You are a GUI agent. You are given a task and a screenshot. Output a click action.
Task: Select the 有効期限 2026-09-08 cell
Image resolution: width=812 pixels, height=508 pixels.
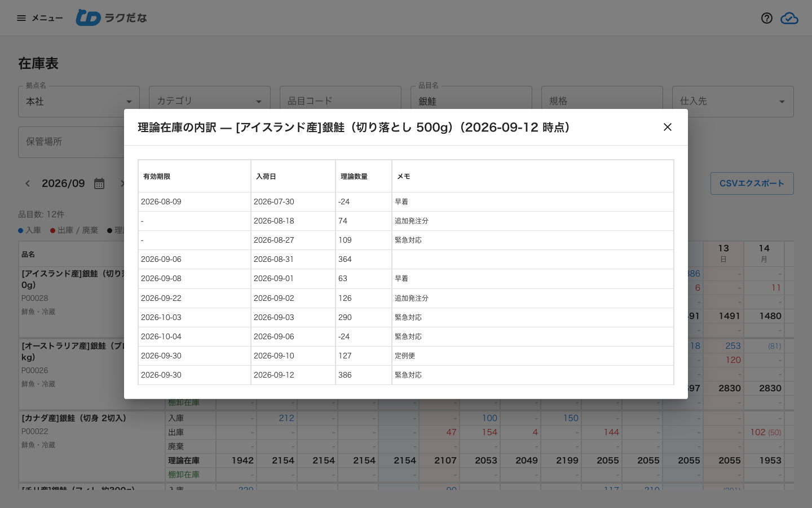pyautogui.click(x=195, y=278)
